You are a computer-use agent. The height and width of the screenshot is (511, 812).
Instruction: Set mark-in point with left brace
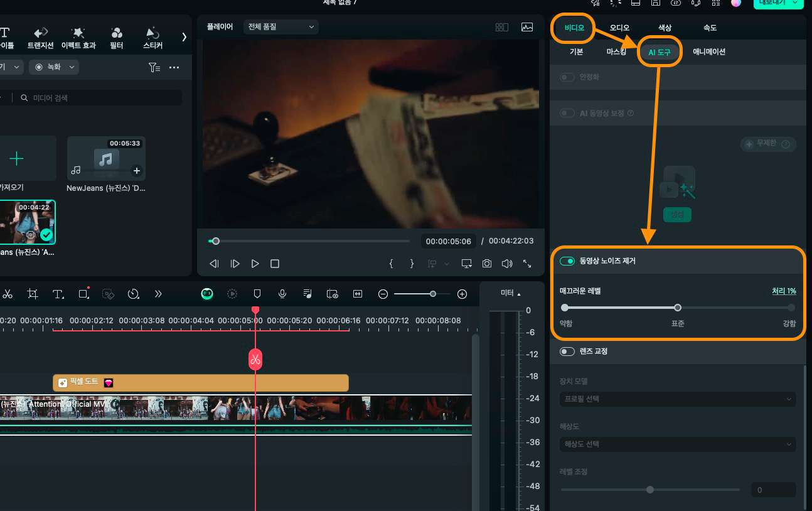pos(391,264)
